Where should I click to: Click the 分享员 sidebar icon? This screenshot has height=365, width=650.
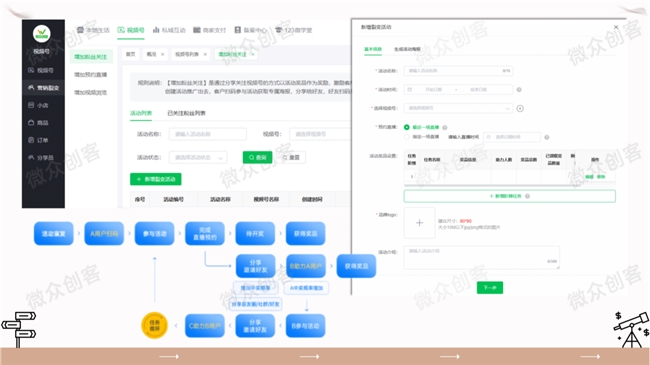31,157
